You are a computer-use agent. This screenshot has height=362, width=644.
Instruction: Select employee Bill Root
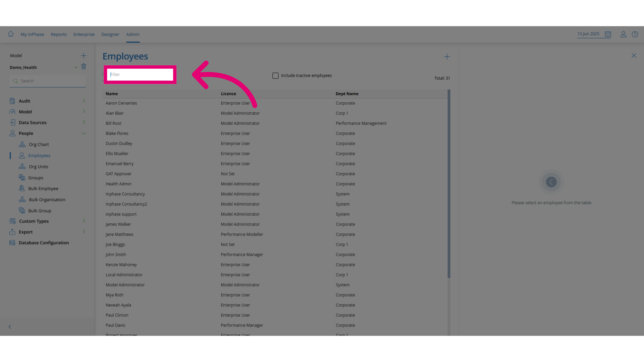coord(113,123)
